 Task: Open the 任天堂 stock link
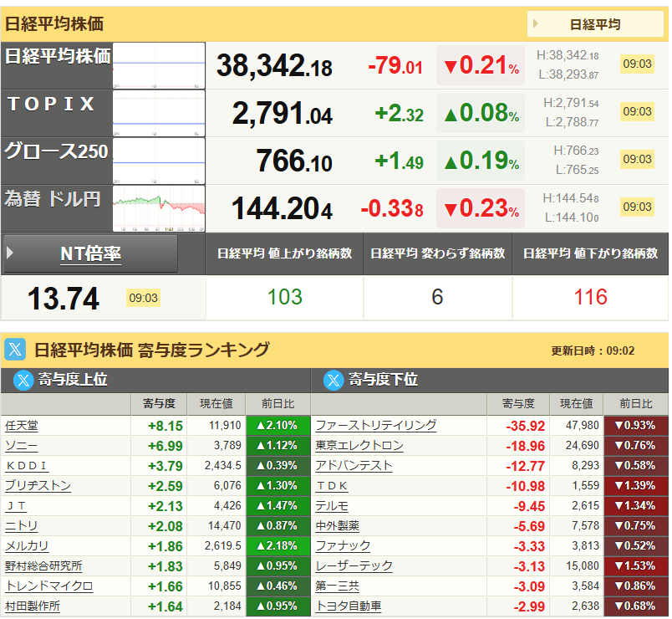pyautogui.click(x=22, y=426)
